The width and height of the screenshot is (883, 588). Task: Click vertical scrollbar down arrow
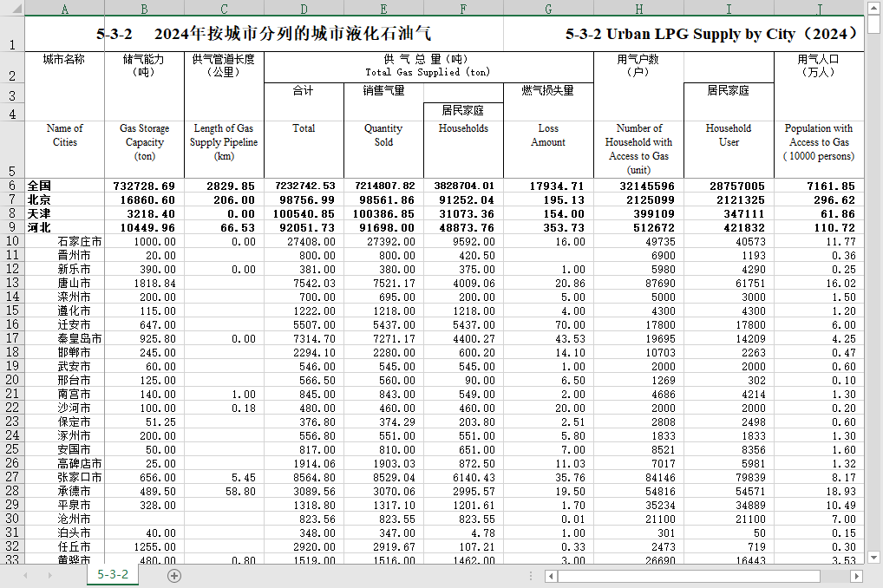pyautogui.click(x=873, y=558)
